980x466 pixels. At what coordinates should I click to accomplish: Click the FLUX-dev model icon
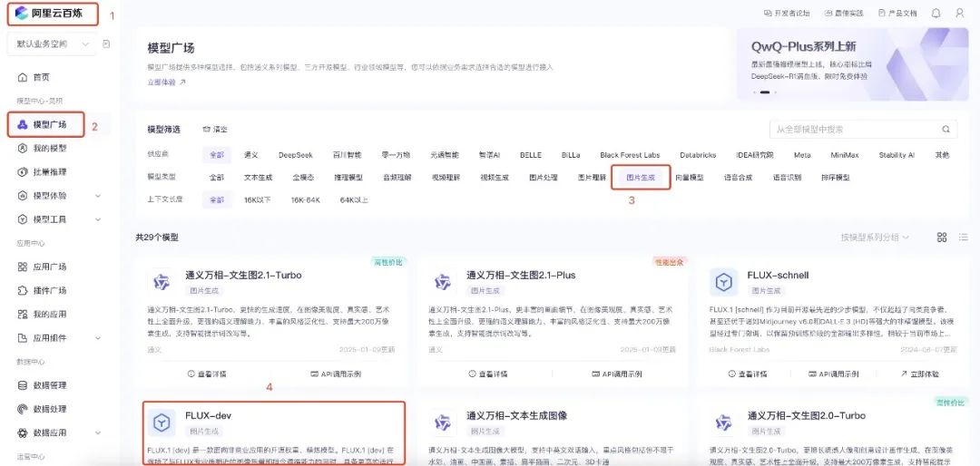pos(162,422)
